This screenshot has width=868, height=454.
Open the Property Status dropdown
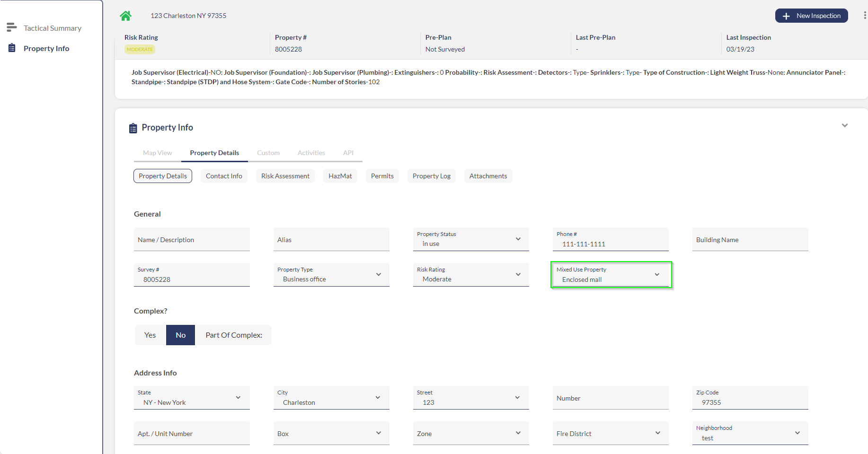click(x=470, y=239)
